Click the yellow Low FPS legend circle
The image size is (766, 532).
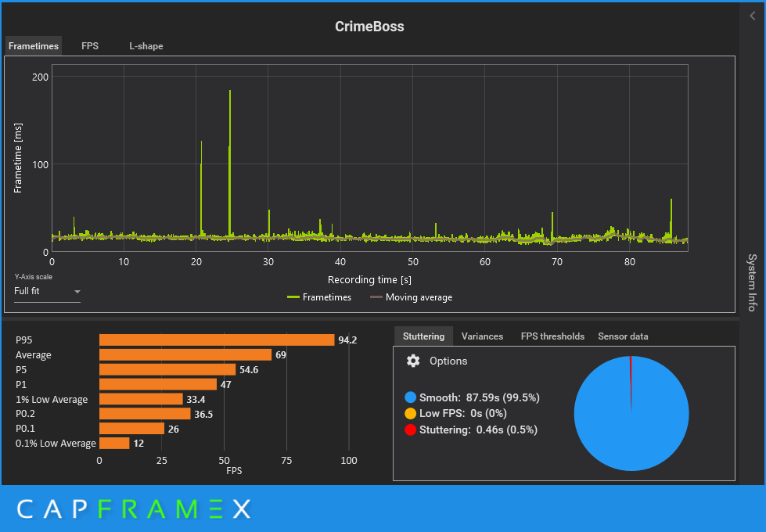click(410, 413)
